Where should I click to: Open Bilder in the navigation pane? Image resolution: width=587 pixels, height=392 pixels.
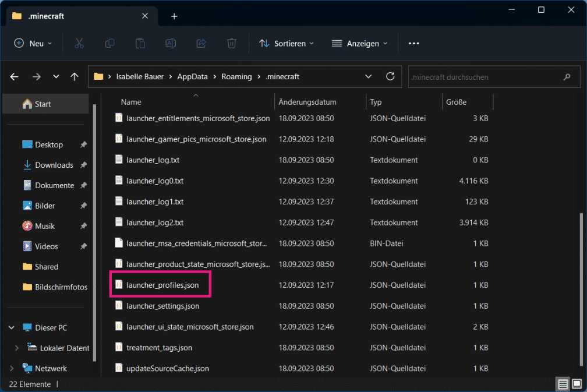pyautogui.click(x=45, y=206)
